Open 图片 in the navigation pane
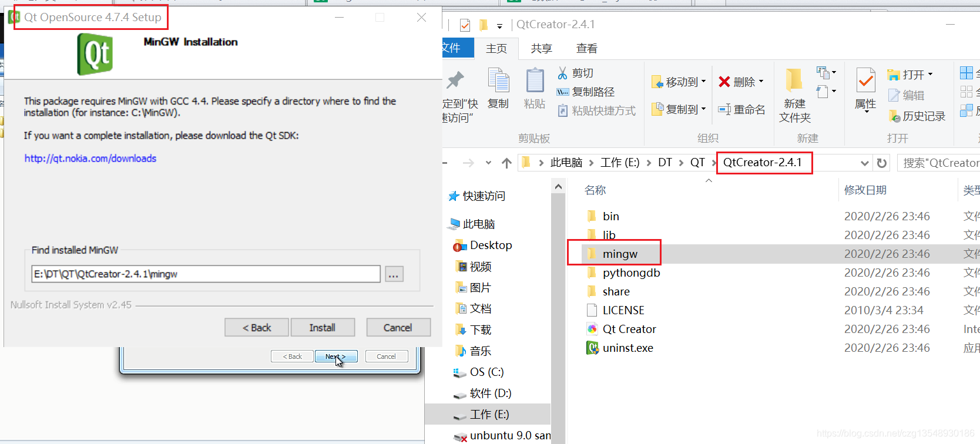This screenshot has width=980, height=444. click(x=474, y=288)
